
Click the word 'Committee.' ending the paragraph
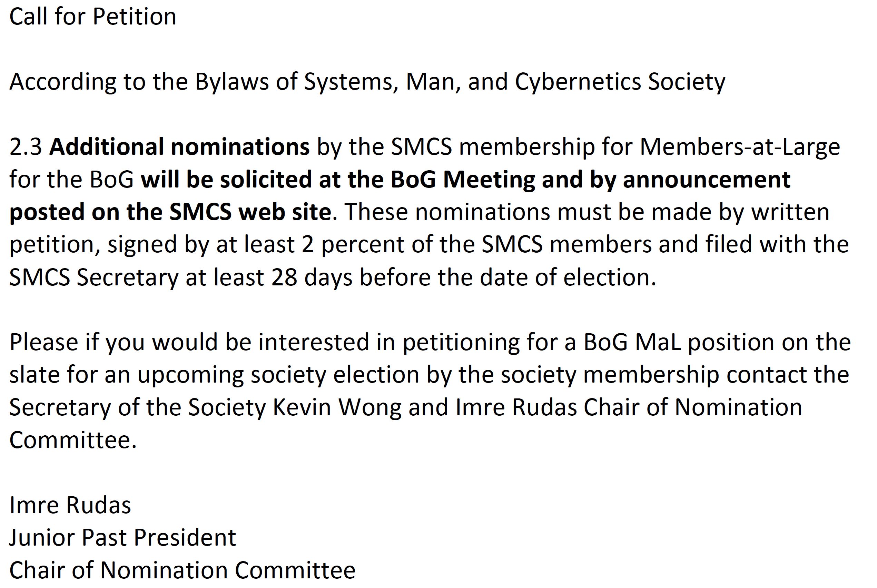point(73,440)
